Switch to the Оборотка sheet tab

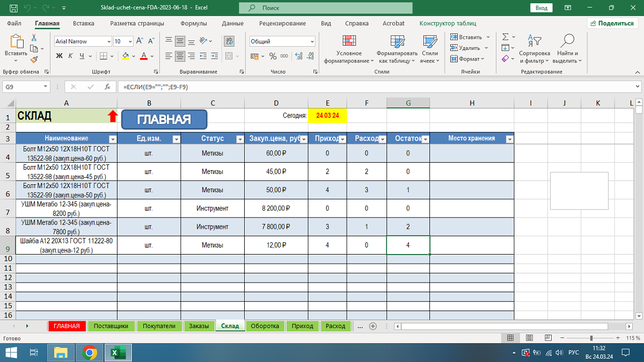click(265, 326)
